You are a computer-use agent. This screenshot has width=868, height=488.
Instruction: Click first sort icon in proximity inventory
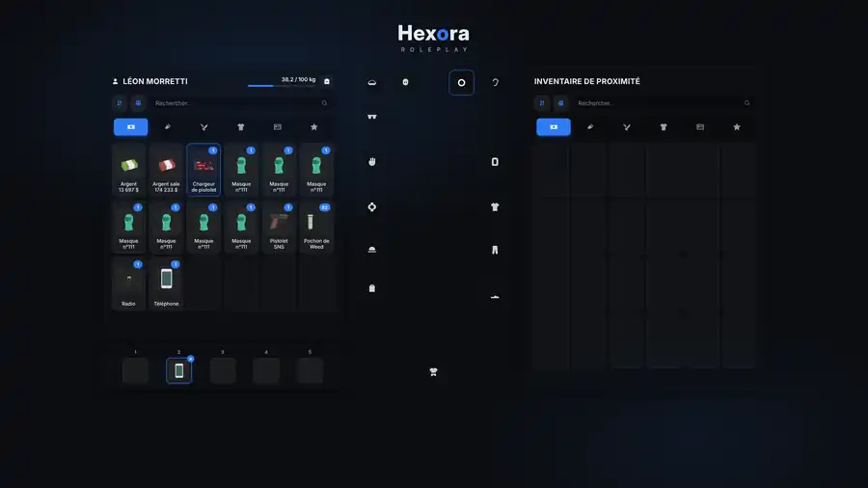pos(542,103)
